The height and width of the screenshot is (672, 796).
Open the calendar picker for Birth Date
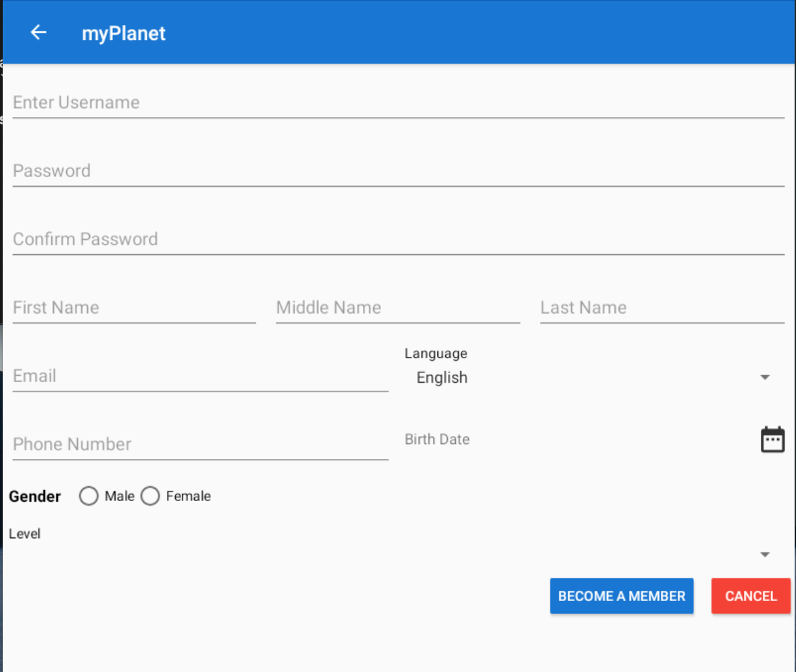click(x=772, y=439)
